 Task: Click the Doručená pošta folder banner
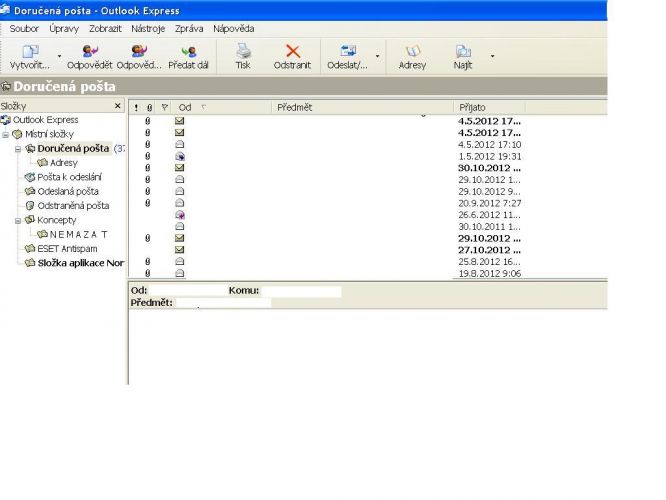(x=303, y=87)
